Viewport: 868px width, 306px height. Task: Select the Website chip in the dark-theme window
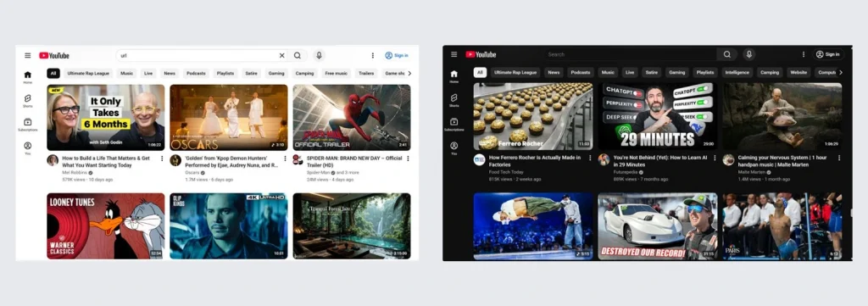(x=798, y=73)
